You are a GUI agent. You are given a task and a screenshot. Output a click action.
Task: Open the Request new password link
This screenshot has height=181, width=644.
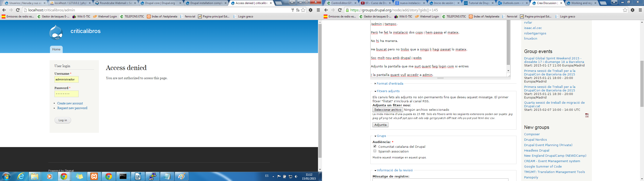72,108
